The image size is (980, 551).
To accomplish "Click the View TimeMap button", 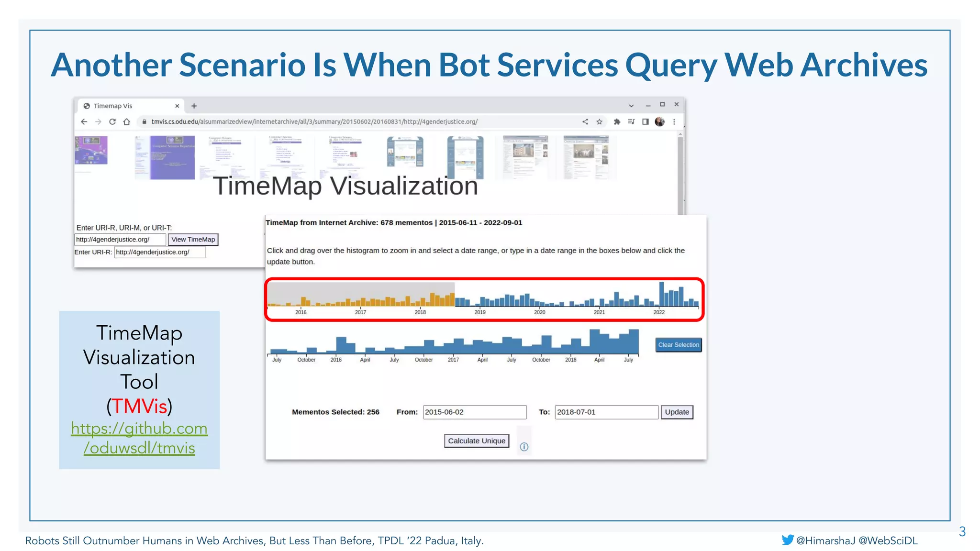I will 193,240.
